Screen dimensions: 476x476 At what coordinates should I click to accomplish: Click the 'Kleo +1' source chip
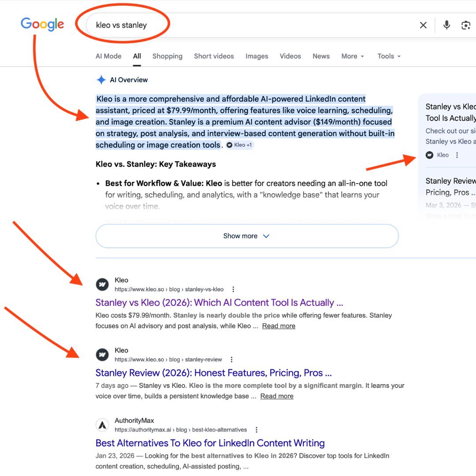pyautogui.click(x=240, y=145)
